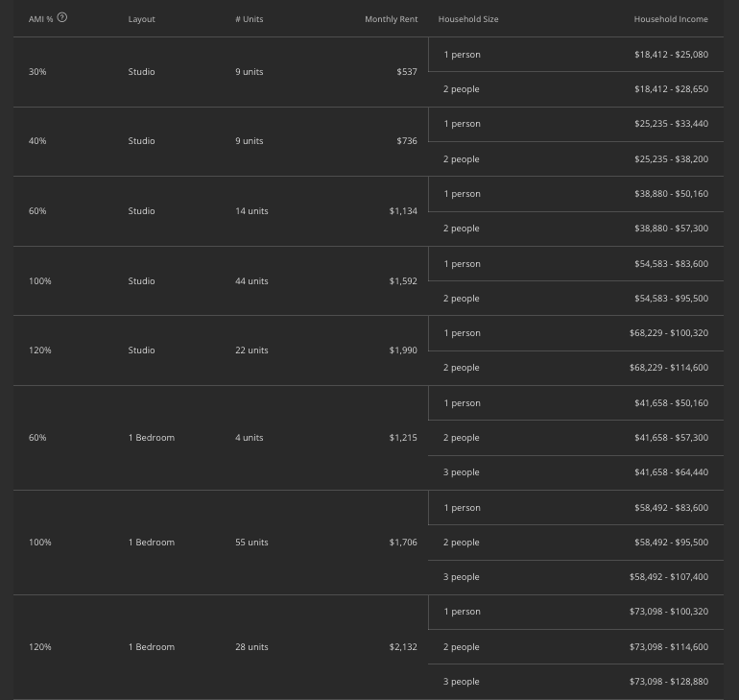Click the 40% AMI row label
Viewport: 739px width, 700px height.
(x=37, y=141)
